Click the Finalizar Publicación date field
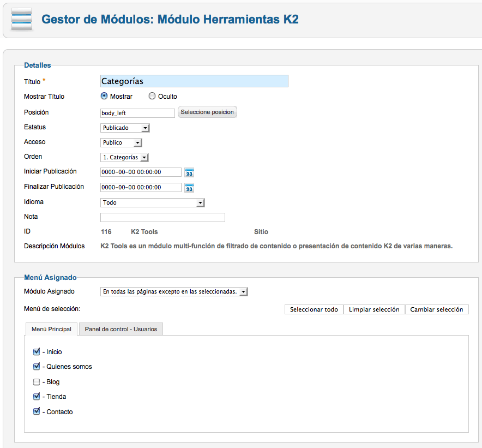This screenshot has height=448, width=482. click(141, 187)
